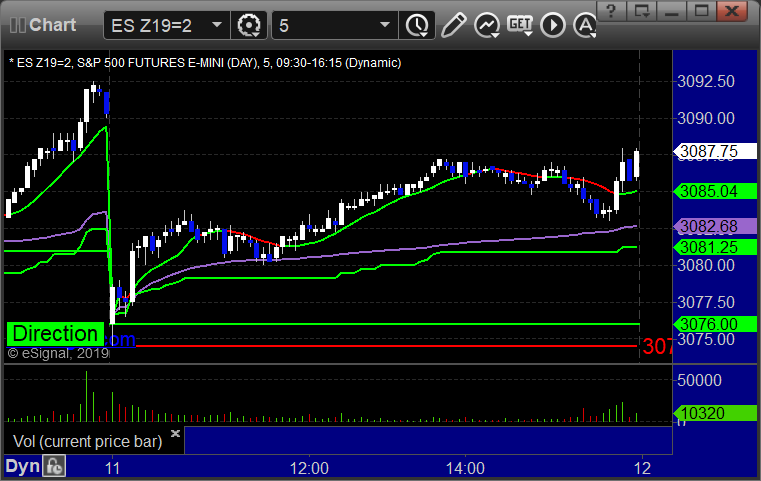
Task: Open help with question mark button
Action: 611,11
